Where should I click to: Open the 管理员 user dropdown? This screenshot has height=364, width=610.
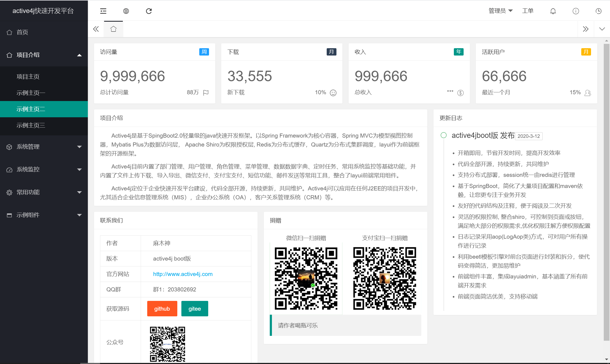(500, 11)
